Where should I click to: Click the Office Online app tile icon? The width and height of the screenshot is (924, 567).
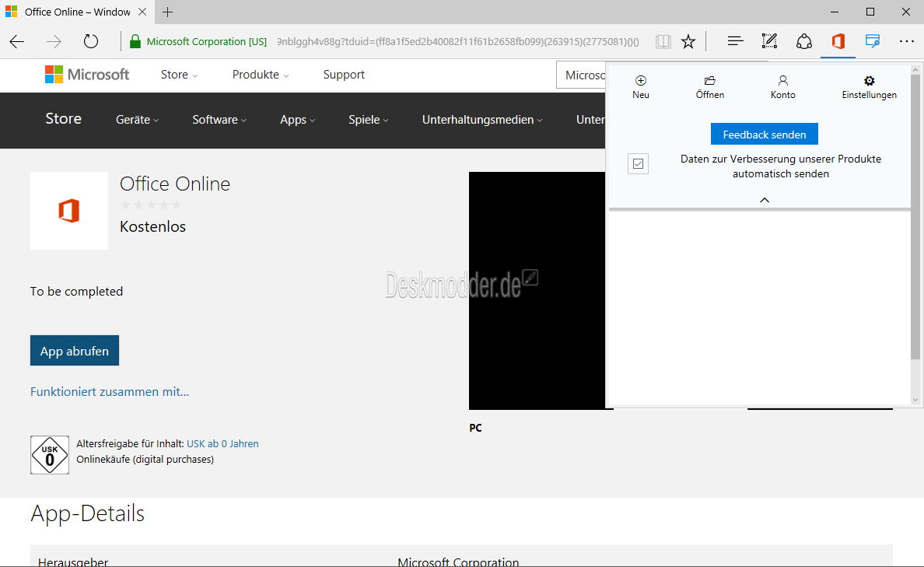pos(69,211)
